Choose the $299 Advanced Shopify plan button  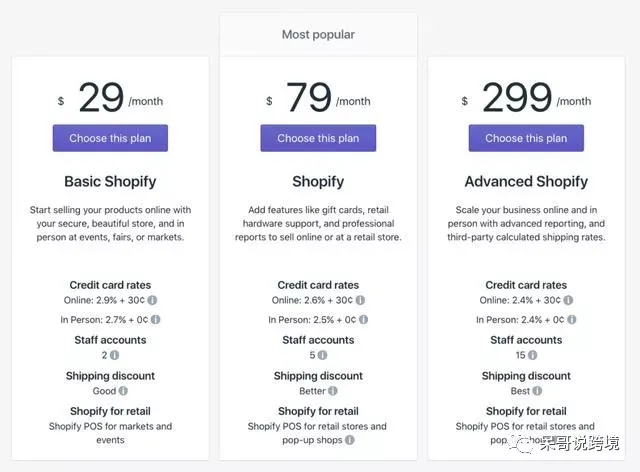pyautogui.click(x=526, y=138)
